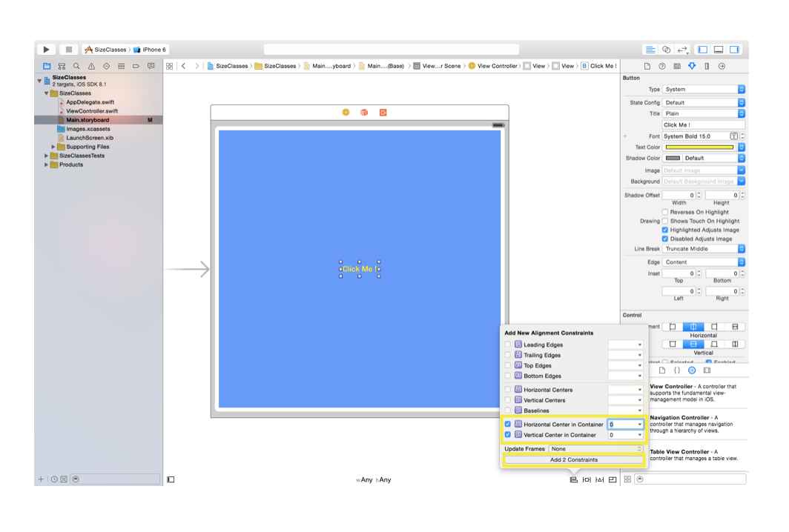Go forward in editor history
Screen dimensions: 789x532
pos(197,66)
